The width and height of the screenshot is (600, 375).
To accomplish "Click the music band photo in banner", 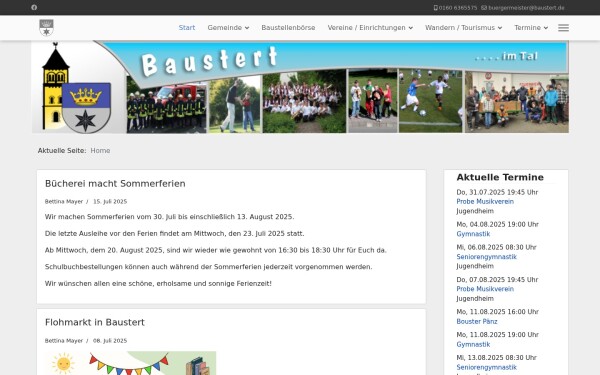I will click(304, 101).
